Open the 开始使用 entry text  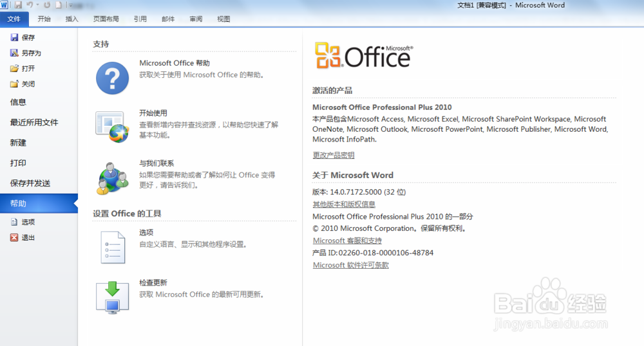click(x=153, y=113)
